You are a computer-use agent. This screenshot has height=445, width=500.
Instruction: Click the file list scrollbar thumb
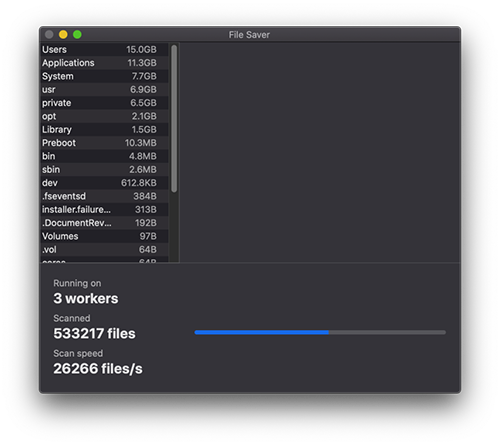tap(174, 119)
